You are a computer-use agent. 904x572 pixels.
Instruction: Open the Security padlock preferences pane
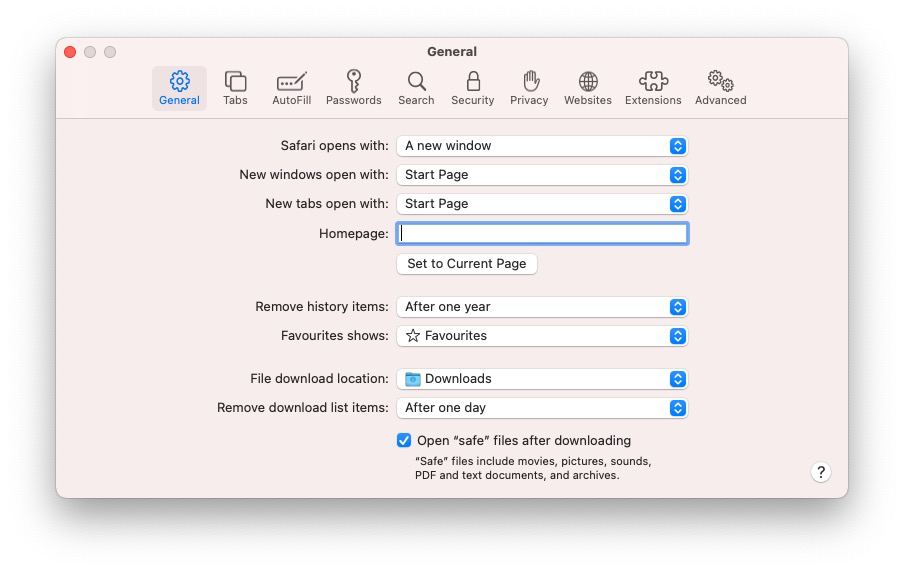click(x=473, y=88)
